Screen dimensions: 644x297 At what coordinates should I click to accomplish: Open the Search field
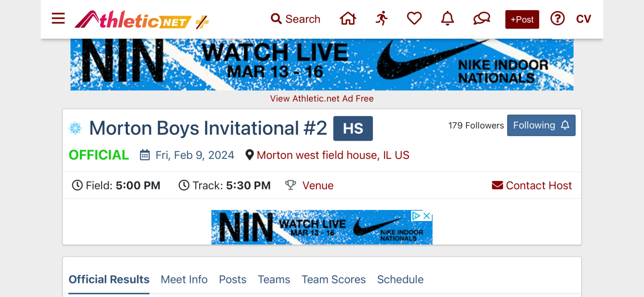pyautogui.click(x=296, y=19)
